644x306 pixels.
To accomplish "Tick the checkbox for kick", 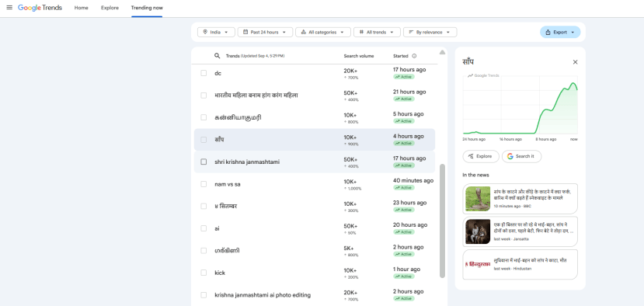I will pyautogui.click(x=204, y=273).
